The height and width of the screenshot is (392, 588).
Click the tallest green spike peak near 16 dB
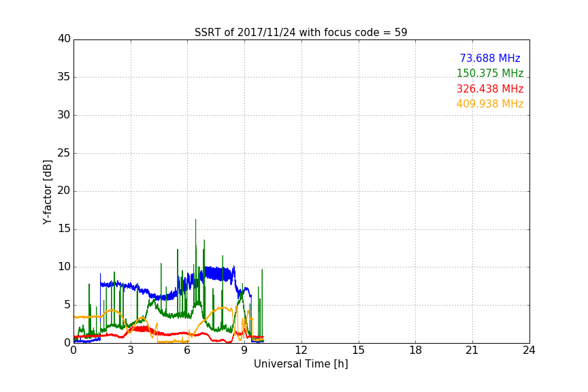(x=195, y=220)
